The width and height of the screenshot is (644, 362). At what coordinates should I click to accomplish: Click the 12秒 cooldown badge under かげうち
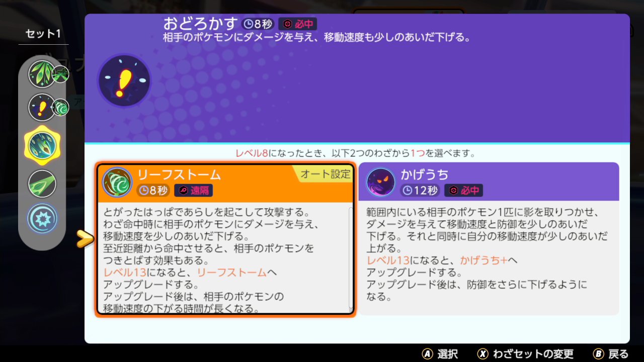[420, 190]
